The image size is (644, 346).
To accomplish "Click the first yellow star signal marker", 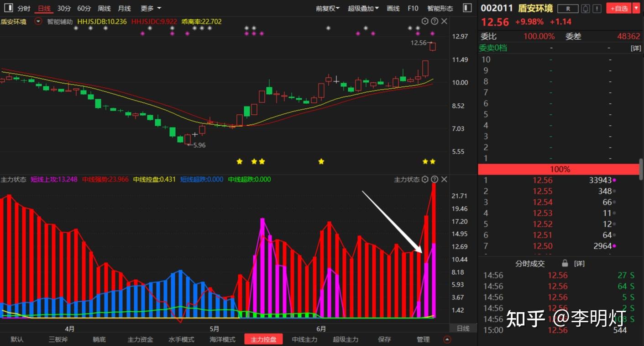I will click(x=240, y=161).
